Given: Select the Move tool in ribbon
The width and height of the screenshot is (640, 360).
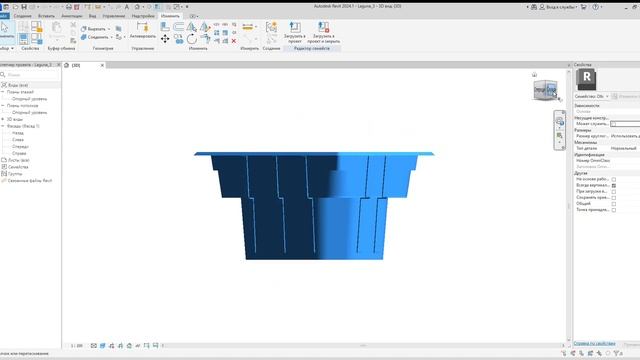Looking at the screenshot, I should (x=165, y=39).
